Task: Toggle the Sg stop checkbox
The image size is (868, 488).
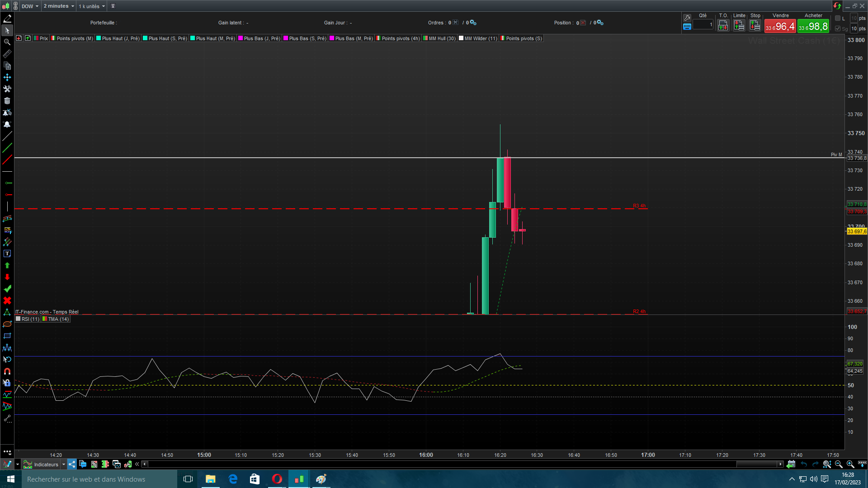Action: 838,28
